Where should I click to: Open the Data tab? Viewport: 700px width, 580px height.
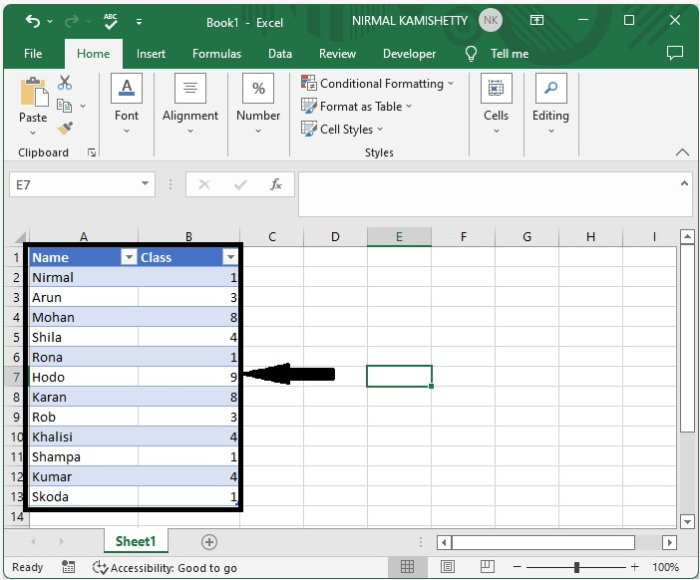point(280,54)
